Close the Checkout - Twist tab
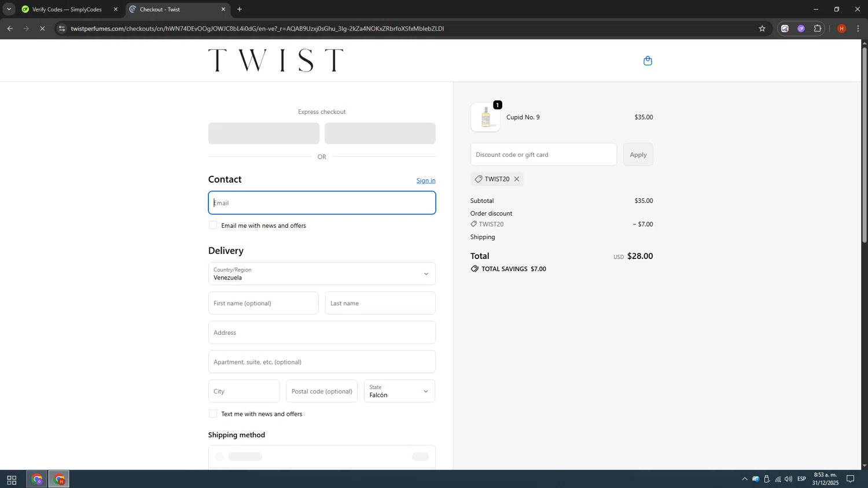The height and width of the screenshot is (488, 868). [x=223, y=9]
